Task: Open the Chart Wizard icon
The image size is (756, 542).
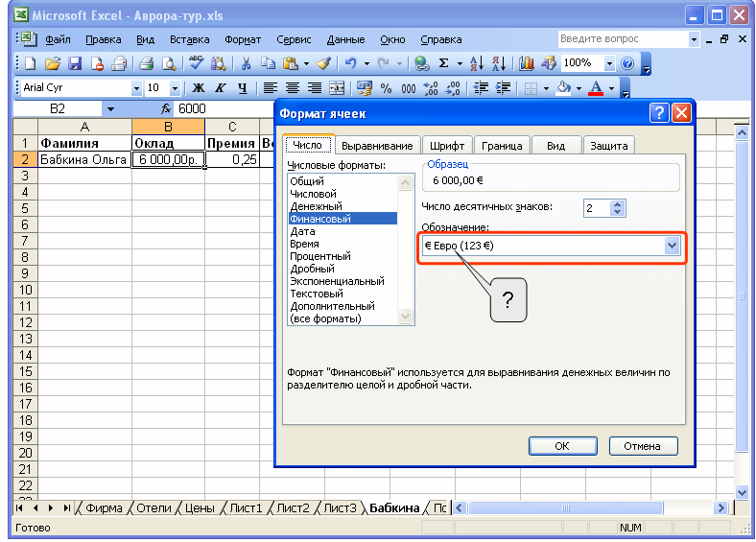Action: pyautogui.click(x=527, y=63)
